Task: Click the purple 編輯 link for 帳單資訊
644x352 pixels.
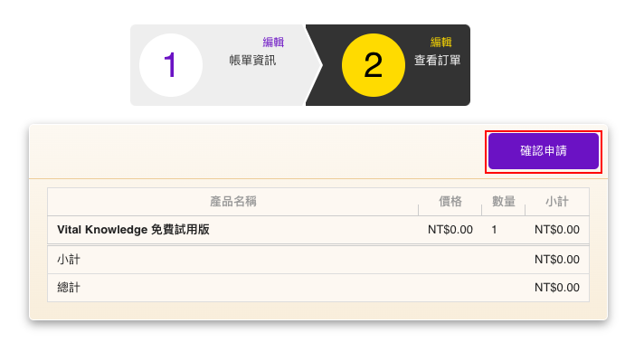Action: click(273, 42)
